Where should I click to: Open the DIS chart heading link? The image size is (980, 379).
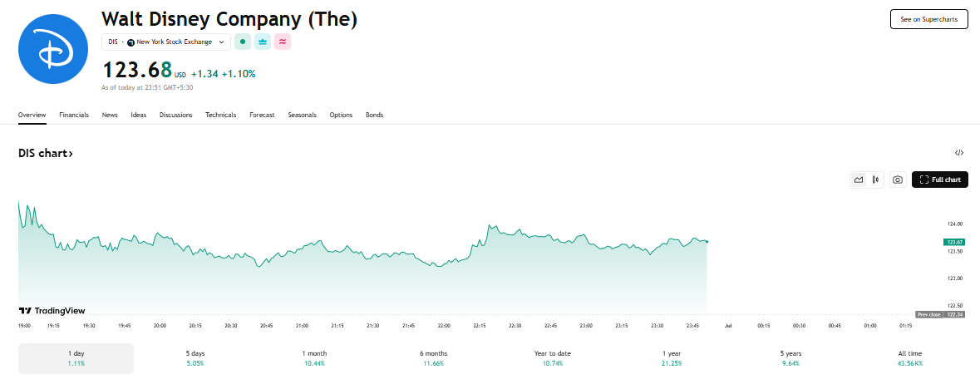[46, 153]
